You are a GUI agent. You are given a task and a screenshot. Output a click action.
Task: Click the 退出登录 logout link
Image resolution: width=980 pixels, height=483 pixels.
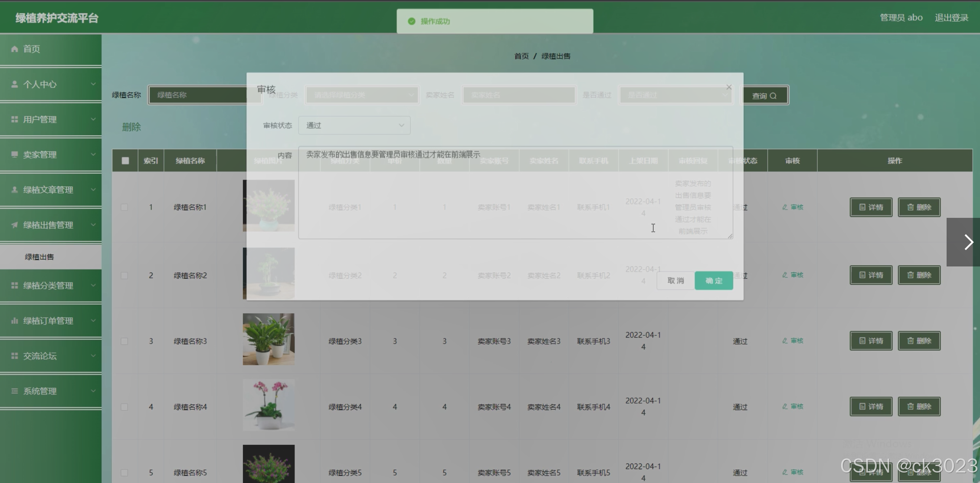[951, 18]
